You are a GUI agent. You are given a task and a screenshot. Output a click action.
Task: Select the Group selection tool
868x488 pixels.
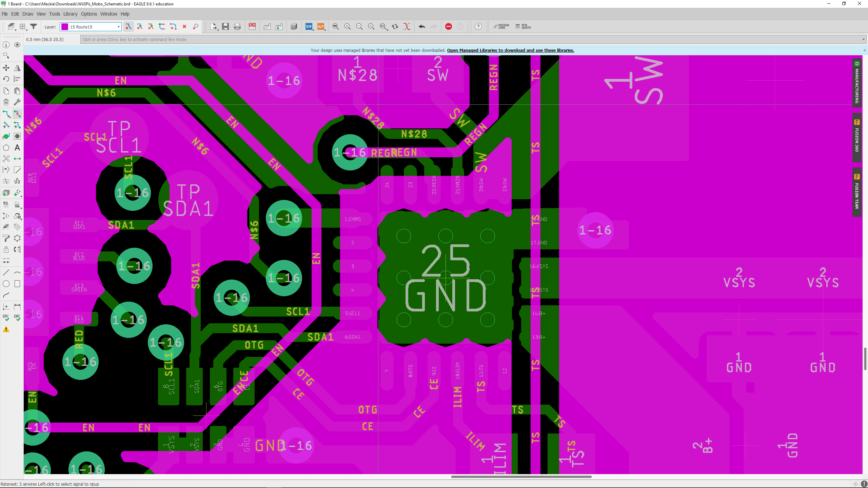point(6,56)
